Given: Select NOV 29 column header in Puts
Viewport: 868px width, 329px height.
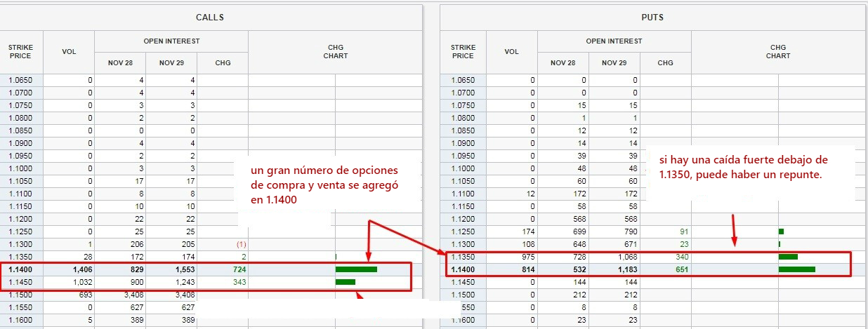Looking at the screenshot, I should click(x=614, y=63).
